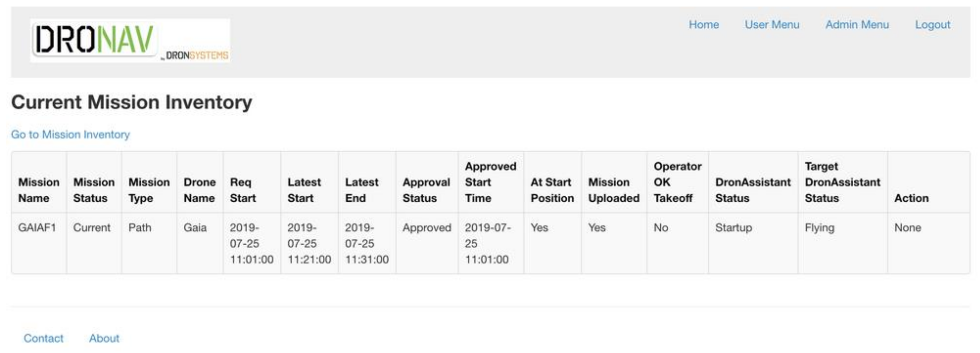This screenshot has height=353, width=980.
Task: Click the Mission Type column header
Action: [x=149, y=190]
